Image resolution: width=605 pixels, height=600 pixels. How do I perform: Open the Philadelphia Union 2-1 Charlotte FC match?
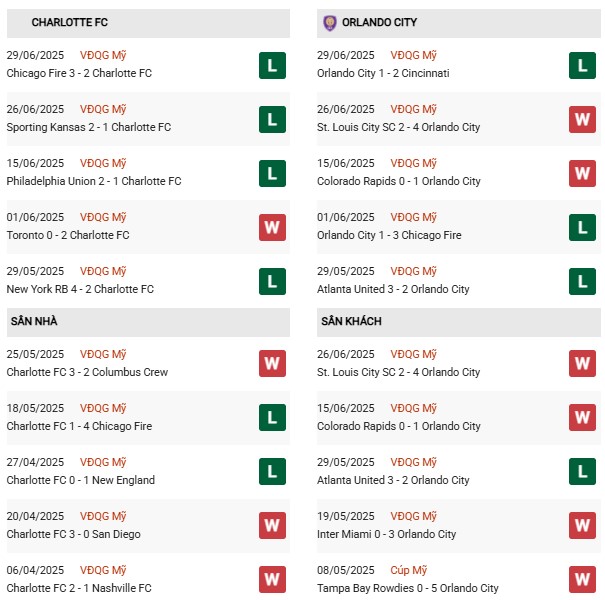pos(93,181)
